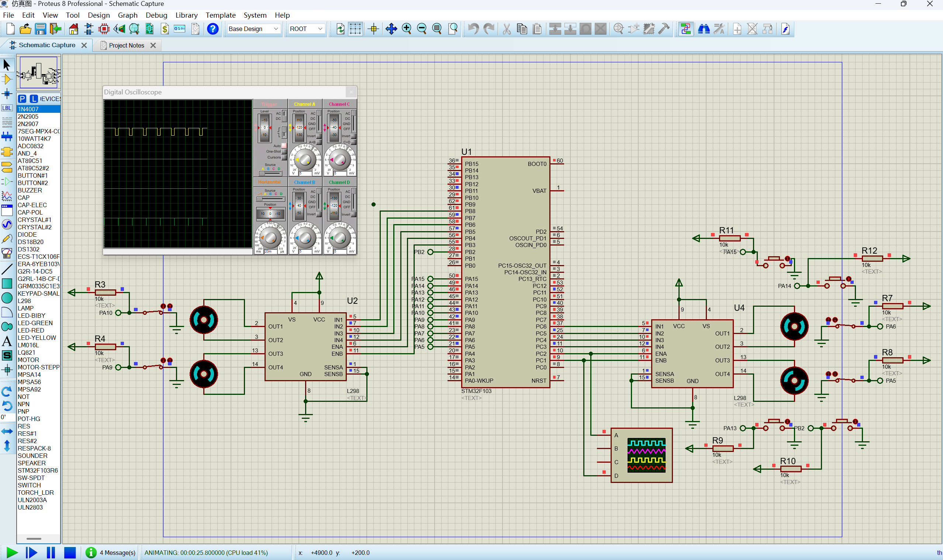This screenshot has height=560, width=943.
Task: Click the Zoom In magnifier icon
Action: (x=407, y=29)
